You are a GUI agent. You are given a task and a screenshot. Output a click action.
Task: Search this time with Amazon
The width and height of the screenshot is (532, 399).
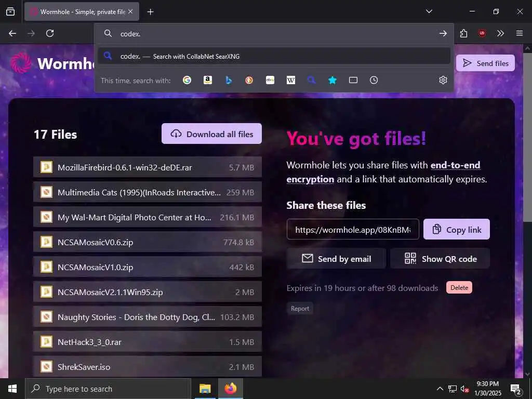(x=208, y=80)
